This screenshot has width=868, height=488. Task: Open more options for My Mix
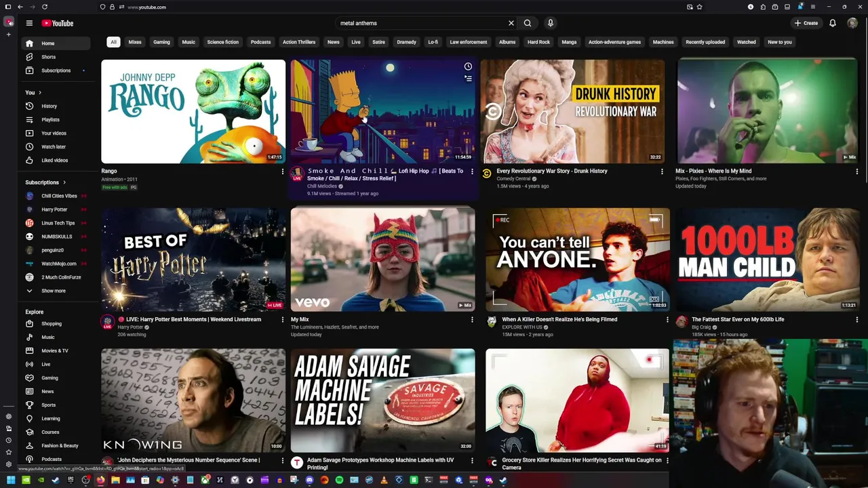click(472, 319)
